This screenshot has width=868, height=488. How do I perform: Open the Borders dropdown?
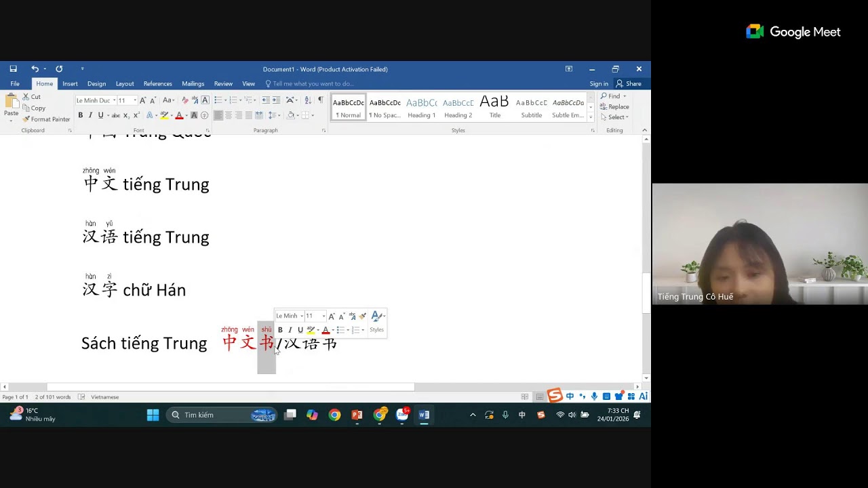[x=313, y=115]
